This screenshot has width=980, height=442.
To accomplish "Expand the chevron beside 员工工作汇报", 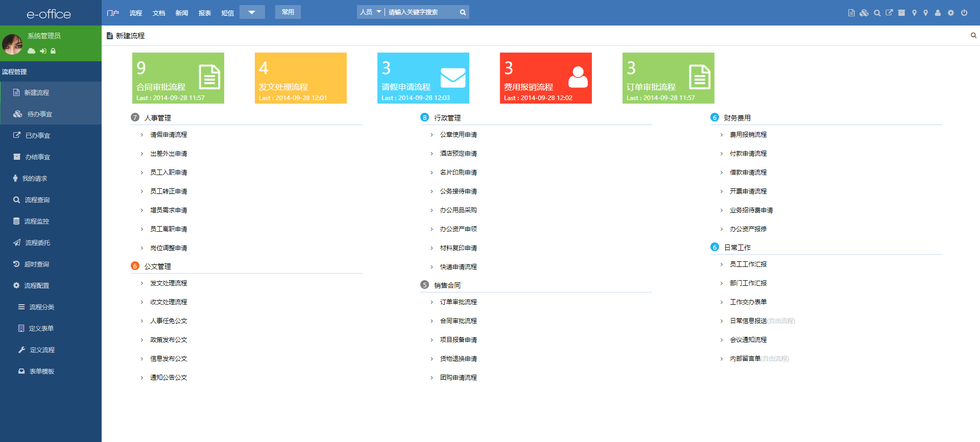I will [x=722, y=264].
